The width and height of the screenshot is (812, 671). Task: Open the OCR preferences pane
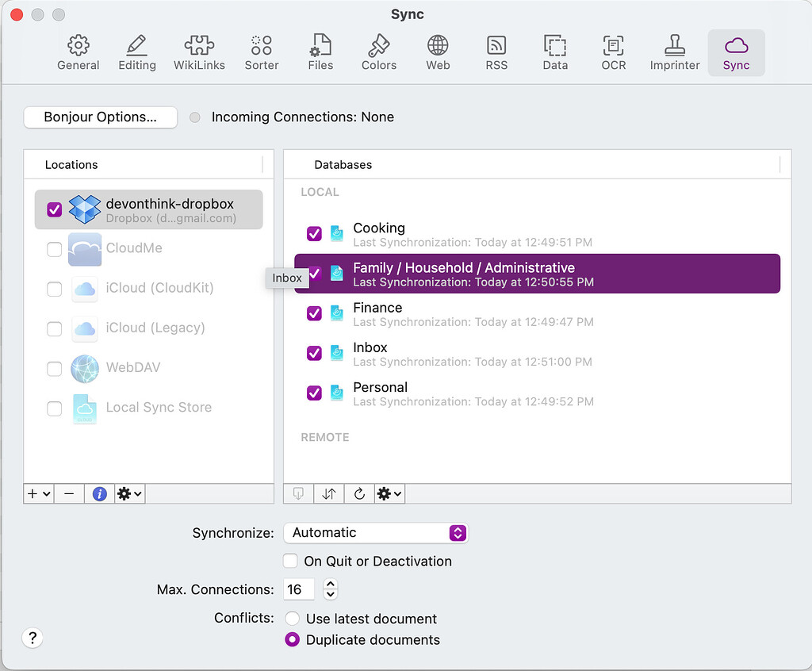pyautogui.click(x=613, y=52)
